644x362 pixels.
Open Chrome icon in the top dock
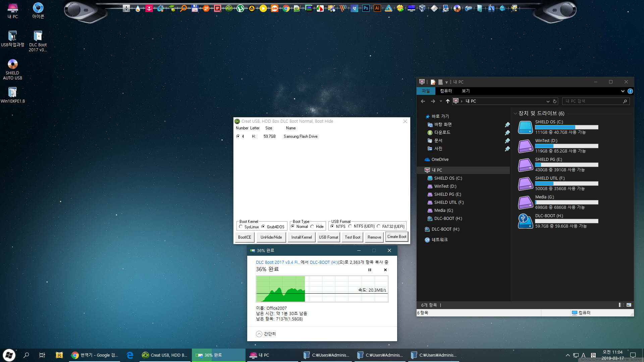click(x=286, y=8)
